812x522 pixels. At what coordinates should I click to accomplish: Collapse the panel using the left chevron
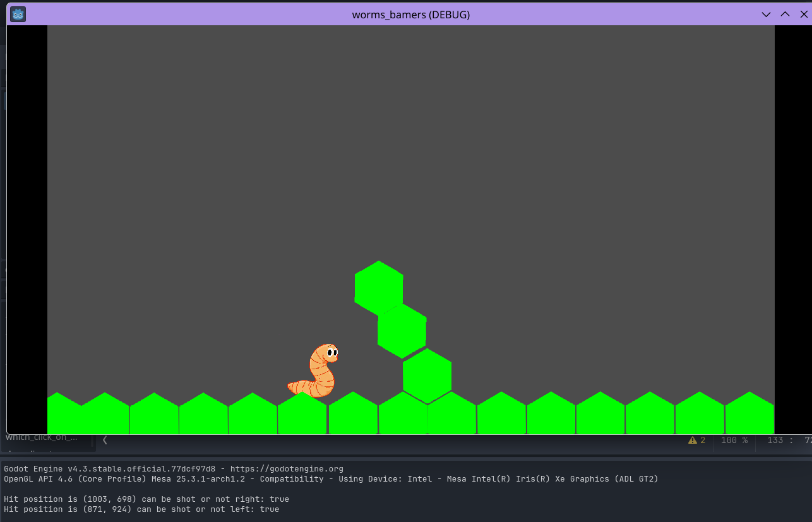pos(105,440)
